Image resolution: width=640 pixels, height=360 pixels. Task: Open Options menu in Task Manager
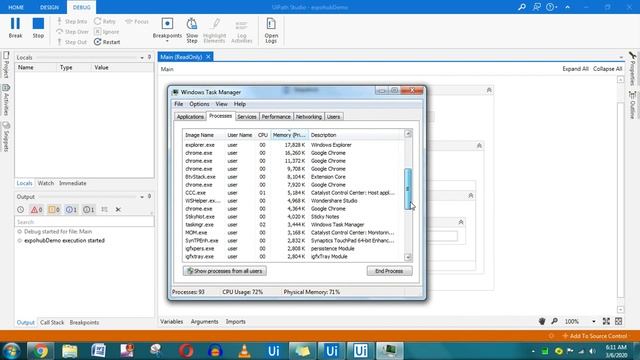pyautogui.click(x=199, y=104)
